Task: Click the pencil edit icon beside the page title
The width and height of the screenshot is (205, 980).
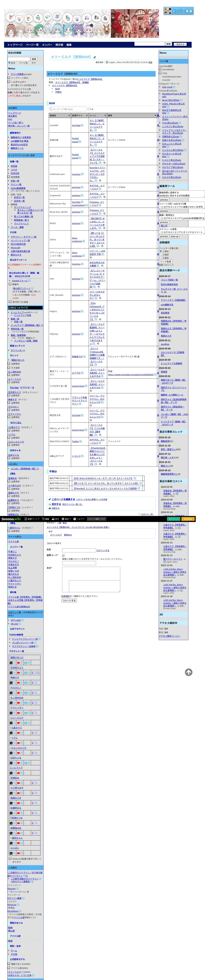Action: 95,57
